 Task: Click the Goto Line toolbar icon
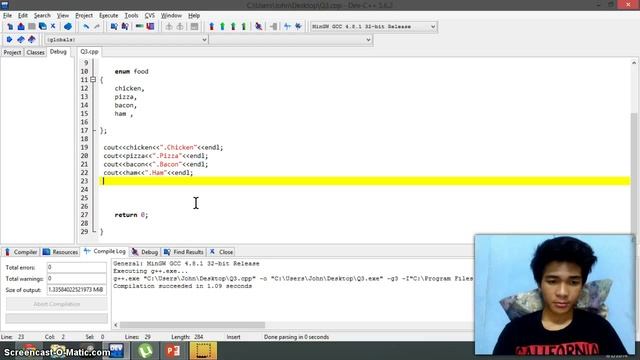click(151, 27)
